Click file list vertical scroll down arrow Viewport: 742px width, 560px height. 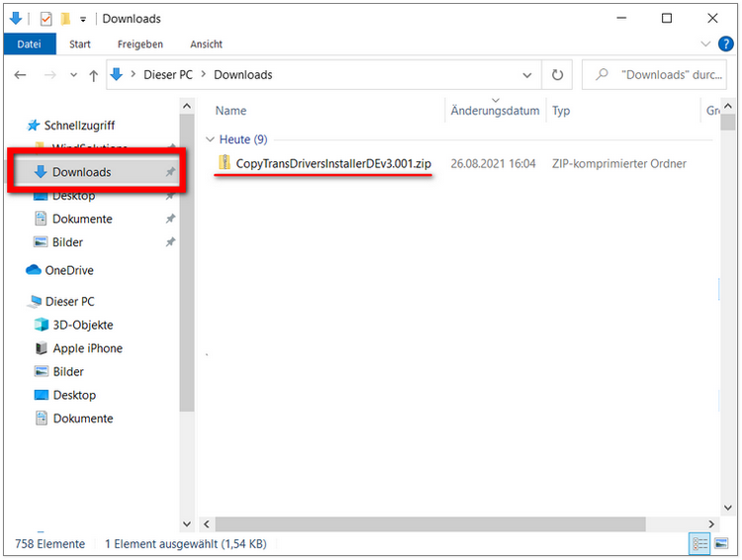pos(728,508)
